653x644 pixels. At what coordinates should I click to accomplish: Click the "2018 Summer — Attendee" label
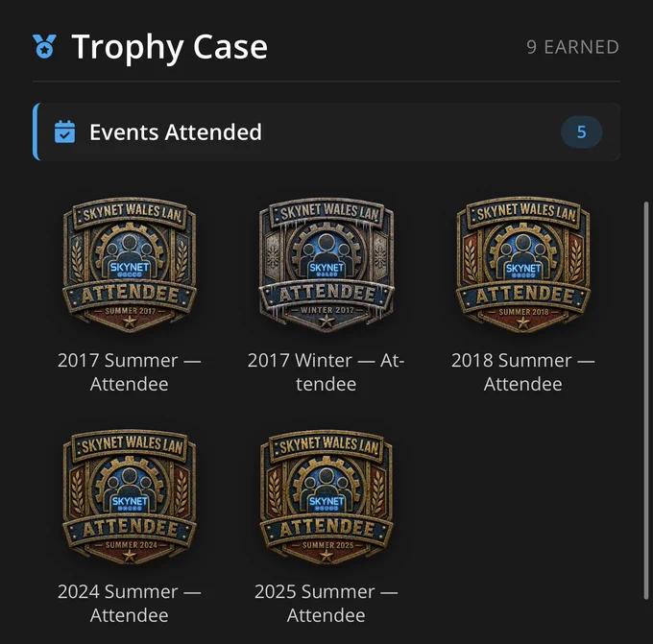[523, 371]
